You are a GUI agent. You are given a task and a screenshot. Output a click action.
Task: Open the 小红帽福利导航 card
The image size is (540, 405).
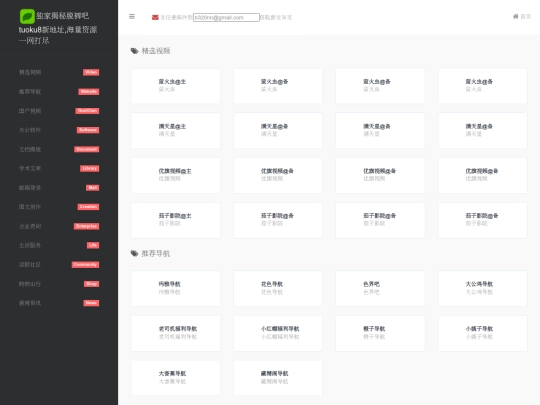[x=278, y=333]
